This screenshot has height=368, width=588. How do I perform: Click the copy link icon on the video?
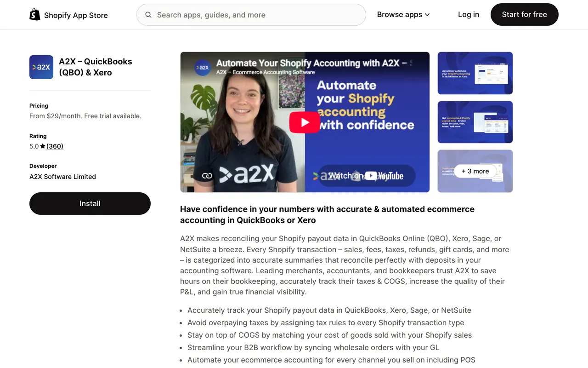(x=207, y=176)
